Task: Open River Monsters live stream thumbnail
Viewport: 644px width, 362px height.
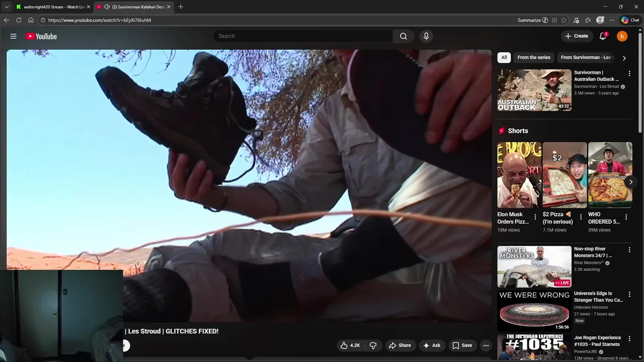Action: click(534, 266)
